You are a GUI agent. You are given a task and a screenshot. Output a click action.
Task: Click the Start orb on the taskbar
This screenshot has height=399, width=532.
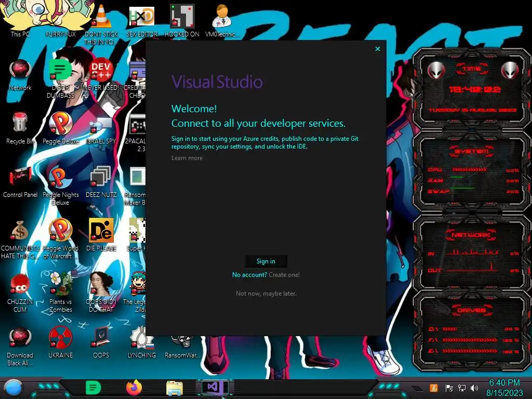click(x=14, y=388)
